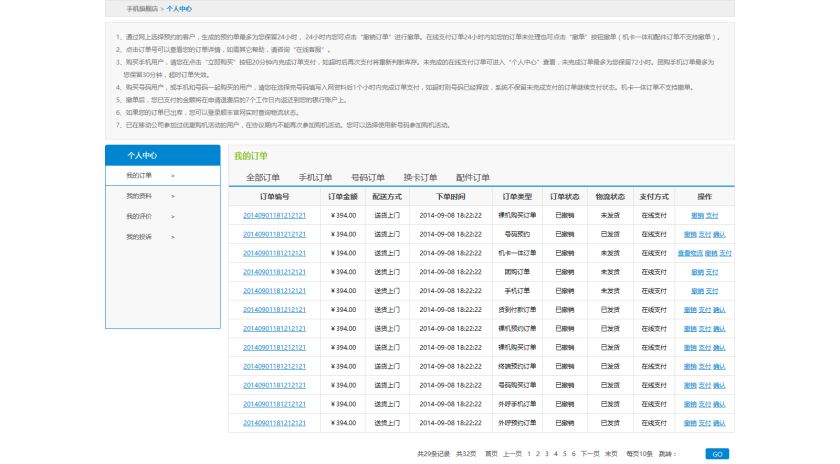Open order number of the 团购订单 row
Image resolution: width=840 pixels, height=464 pixels.
(x=274, y=272)
